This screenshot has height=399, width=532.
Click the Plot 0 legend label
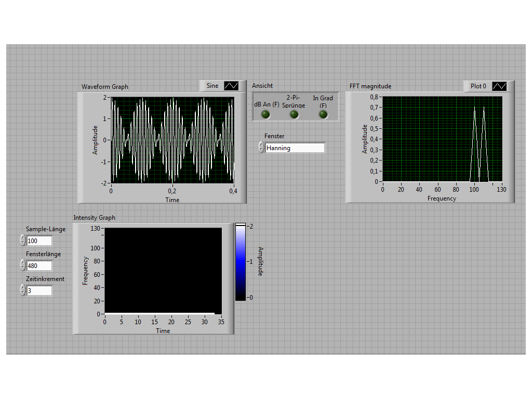478,86
